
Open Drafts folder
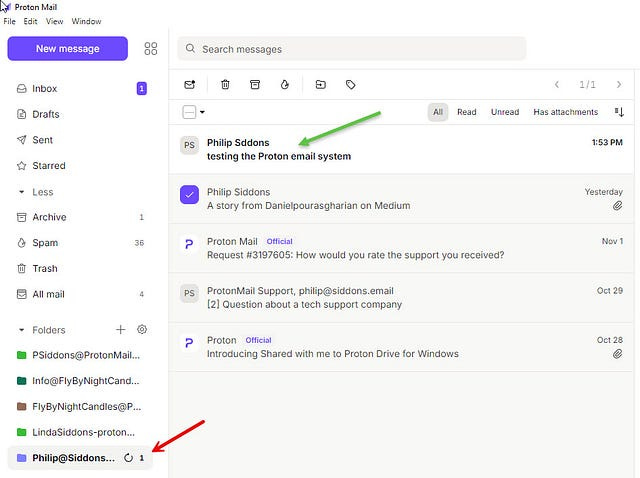80,114
